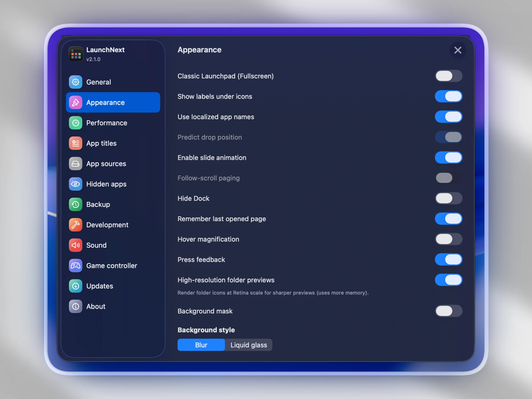Open the About info icon

(75, 306)
